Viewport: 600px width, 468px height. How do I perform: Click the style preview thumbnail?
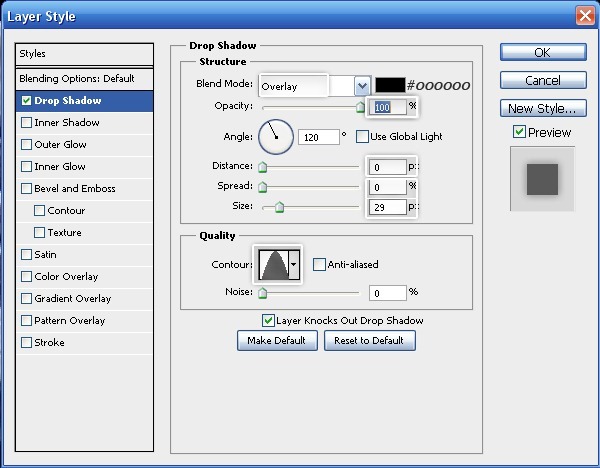point(542,179)
